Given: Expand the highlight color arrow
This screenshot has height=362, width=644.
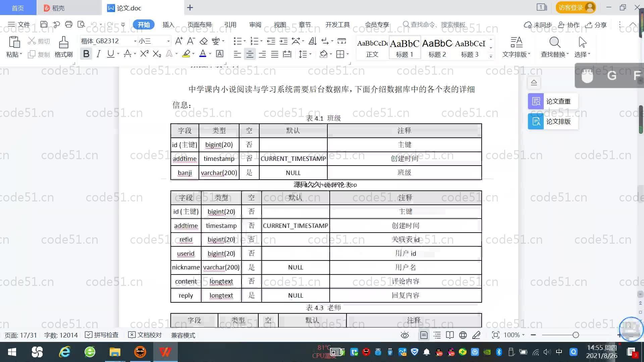Looking at the screenshot, I should (x=193, y=54).
